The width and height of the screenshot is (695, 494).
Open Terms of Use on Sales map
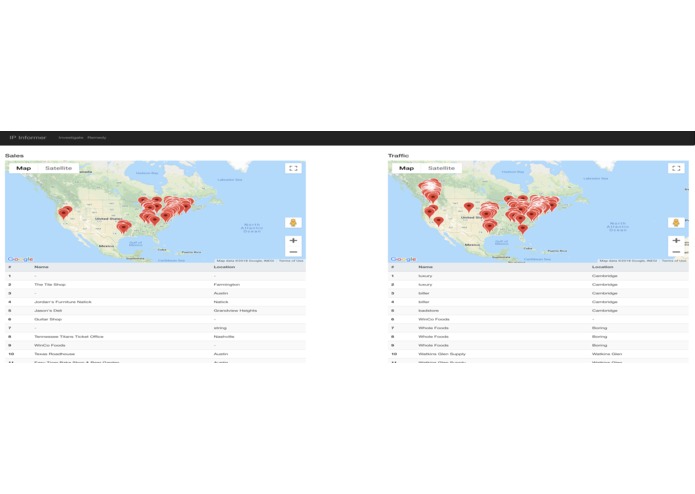tap(291, 261)
